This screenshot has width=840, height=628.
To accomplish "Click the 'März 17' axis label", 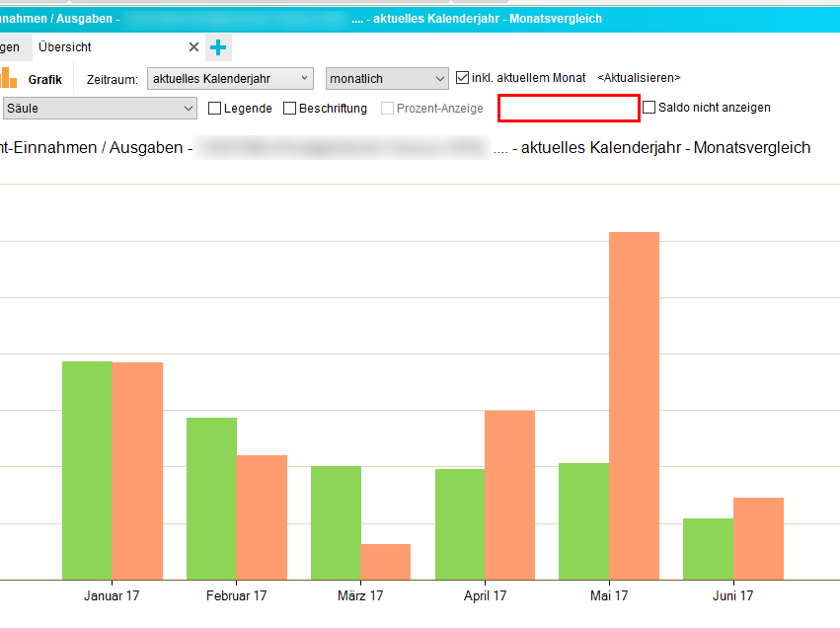I will tap(360, 595).
